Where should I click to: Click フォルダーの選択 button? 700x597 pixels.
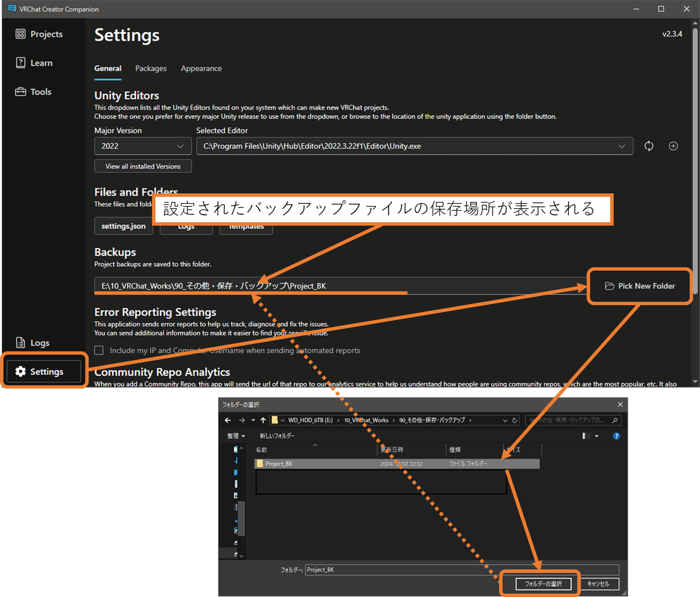(543, 584)
